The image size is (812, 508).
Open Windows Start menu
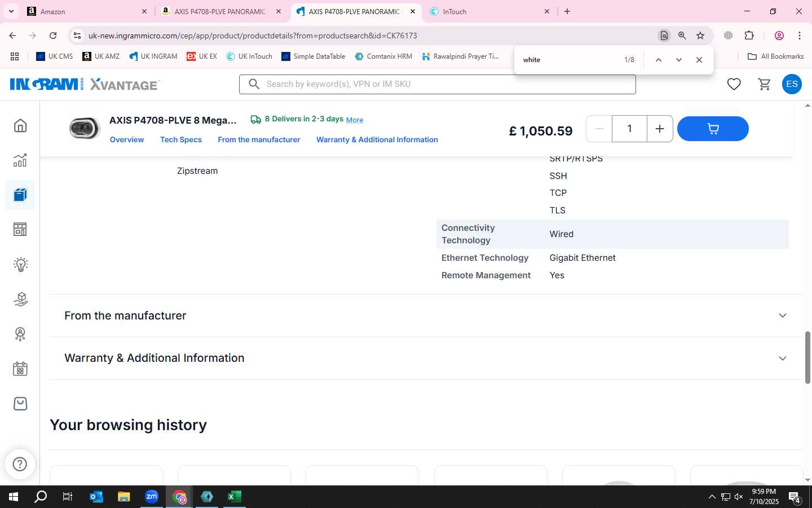(x=14, y=497)
